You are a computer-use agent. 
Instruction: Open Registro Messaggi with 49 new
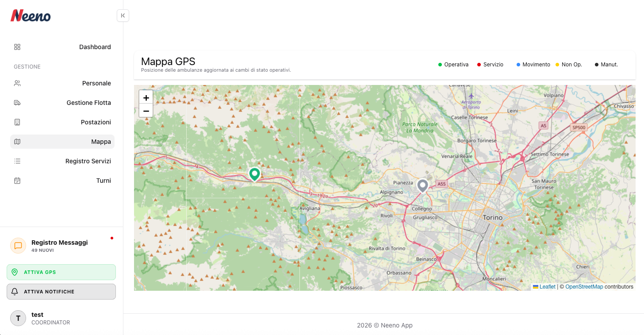coord(61,246)
